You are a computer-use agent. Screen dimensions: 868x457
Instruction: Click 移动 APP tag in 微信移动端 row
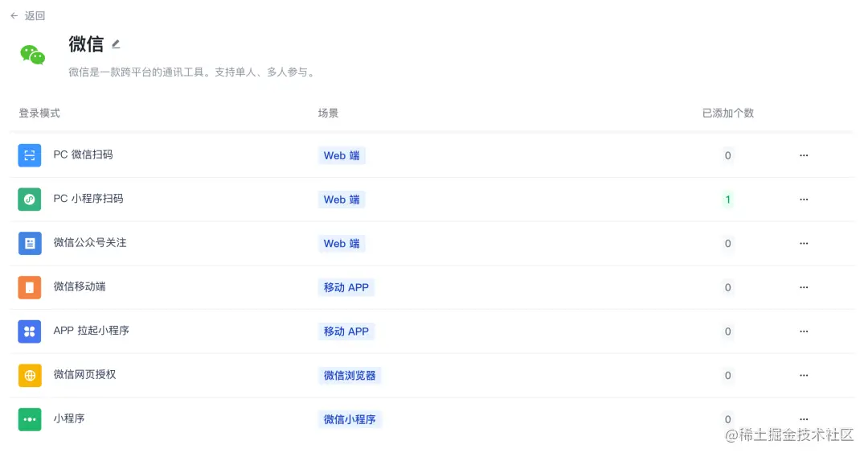click(x=346, y=287)
